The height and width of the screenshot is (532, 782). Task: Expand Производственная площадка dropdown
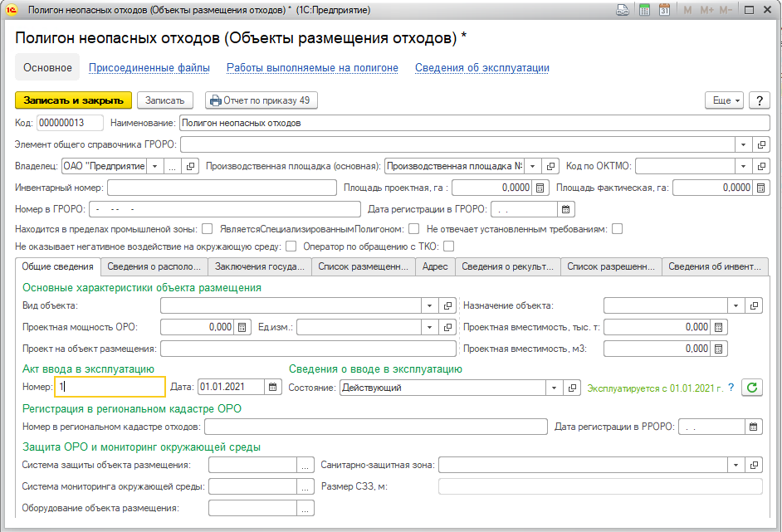click(533, 166)
